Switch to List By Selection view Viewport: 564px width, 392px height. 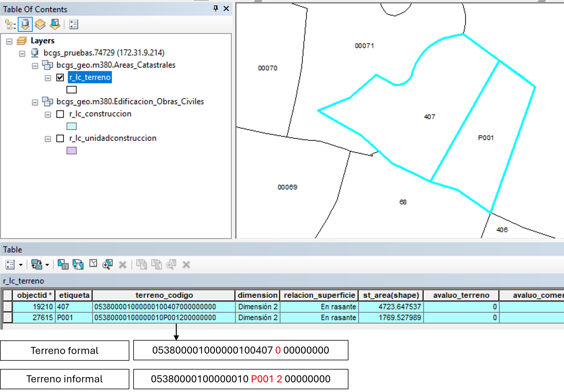[55, 25]
